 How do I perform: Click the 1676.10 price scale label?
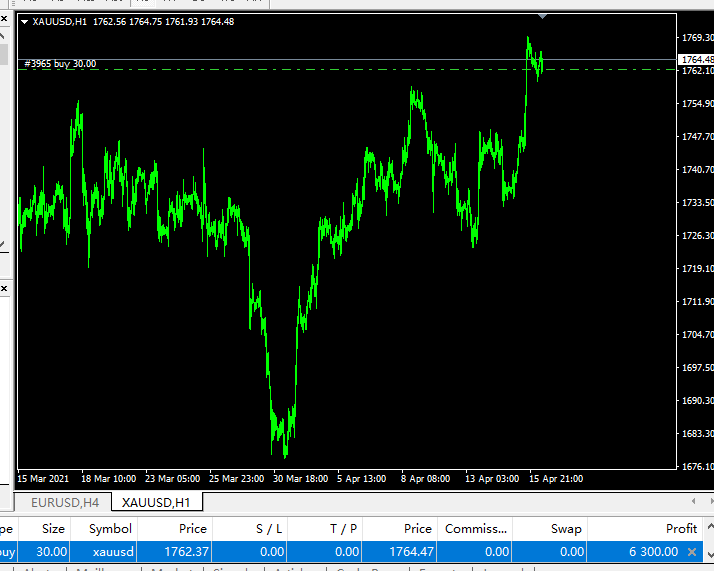(x=698, y=467)
